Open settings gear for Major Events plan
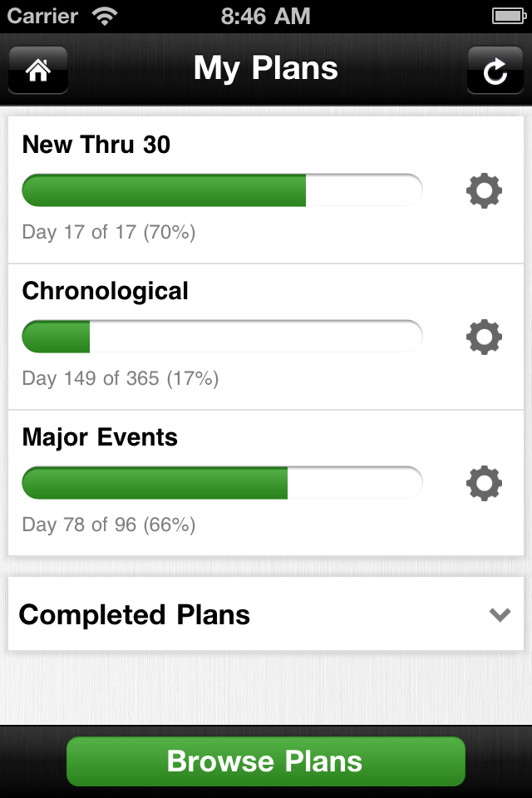The height and width of the screenshot is (798, 532). (484, 483)
